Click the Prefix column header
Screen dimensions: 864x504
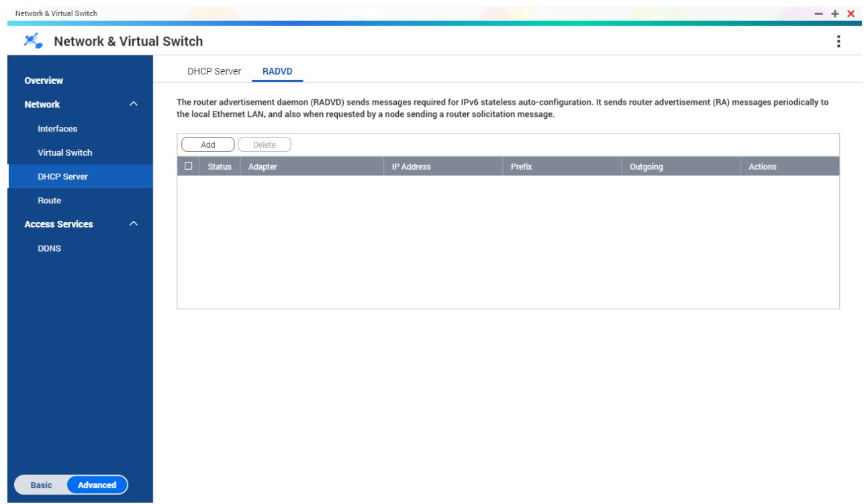[x=562, y=166]
